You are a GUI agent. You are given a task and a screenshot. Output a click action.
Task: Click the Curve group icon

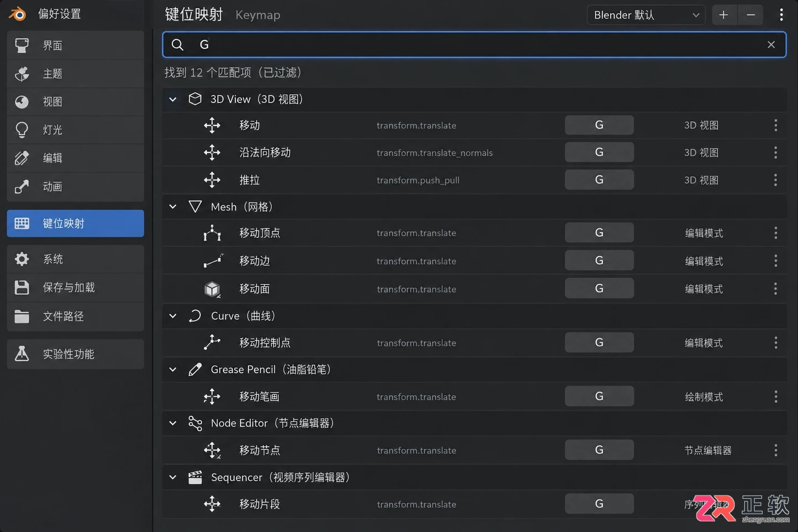pos(195,316)
